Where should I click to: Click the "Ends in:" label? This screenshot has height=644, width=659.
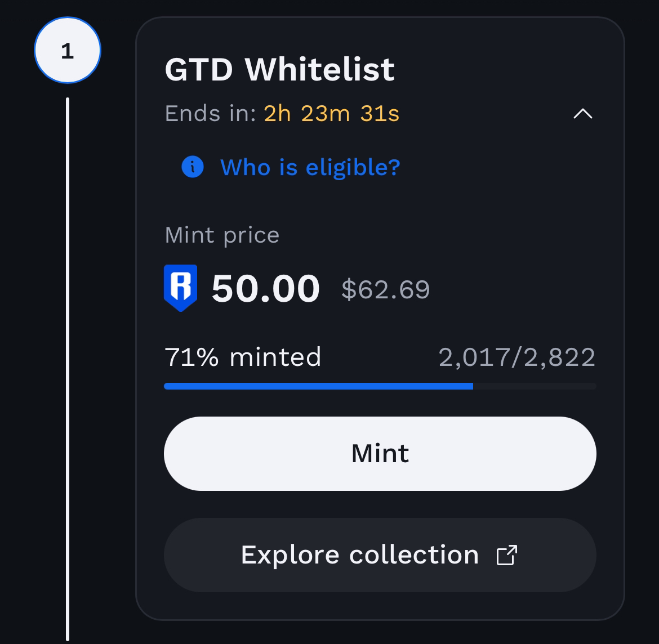coord(211,114)
